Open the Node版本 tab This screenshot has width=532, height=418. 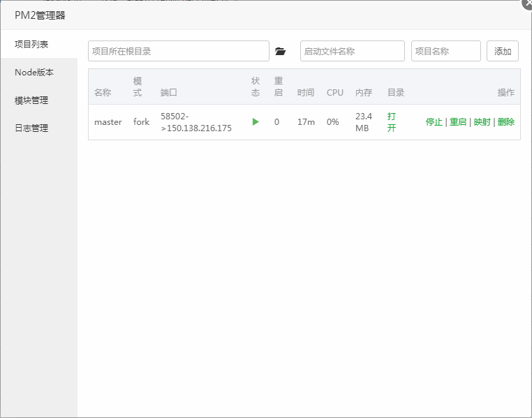point(34,73)
